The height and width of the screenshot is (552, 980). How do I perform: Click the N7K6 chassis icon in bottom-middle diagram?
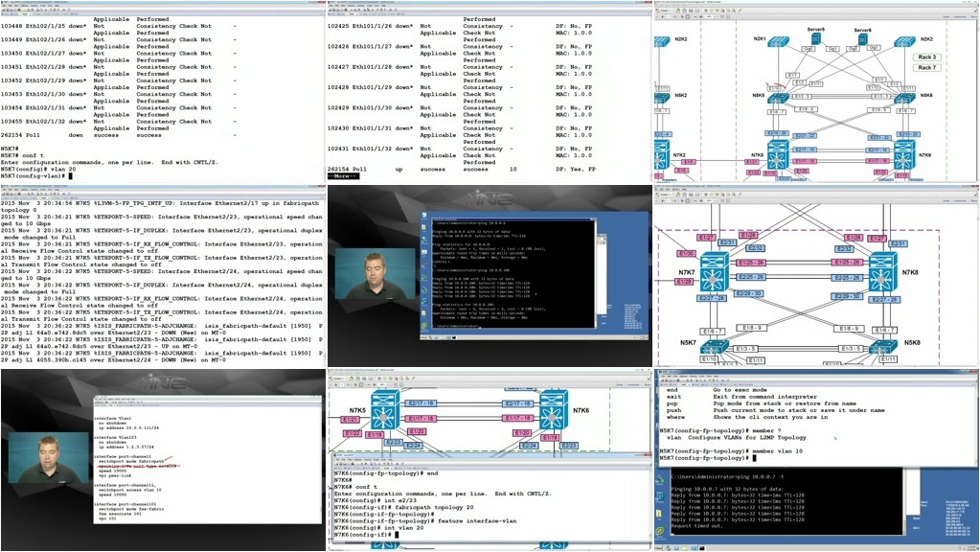point(554,411)
